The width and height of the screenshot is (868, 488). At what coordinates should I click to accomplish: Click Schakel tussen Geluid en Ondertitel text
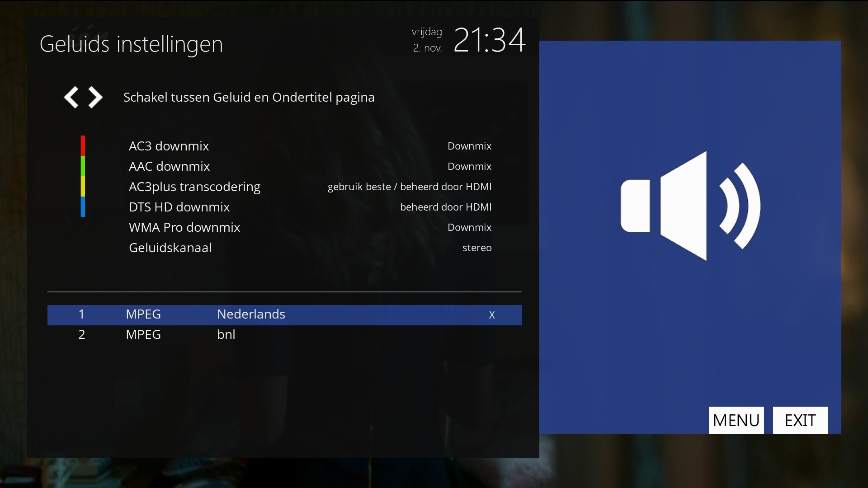(x=249, y=97)
